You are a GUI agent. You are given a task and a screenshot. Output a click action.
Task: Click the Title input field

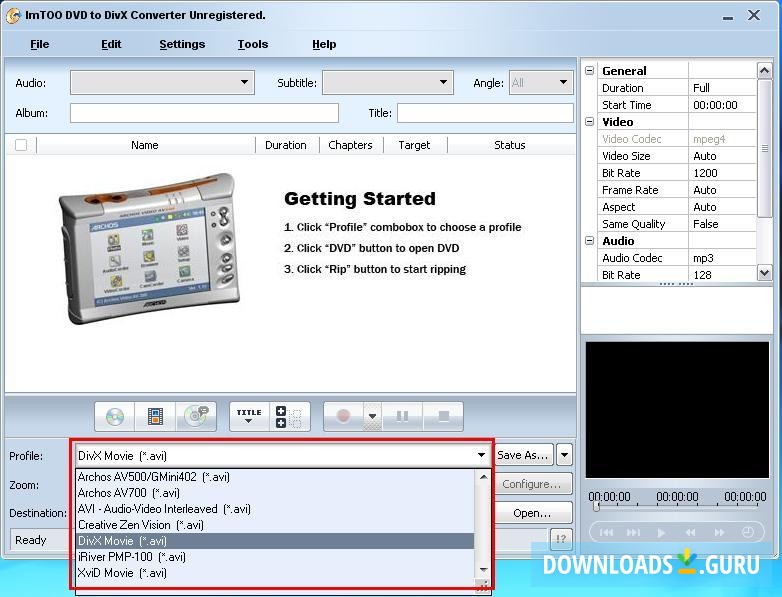click(485, 113)
